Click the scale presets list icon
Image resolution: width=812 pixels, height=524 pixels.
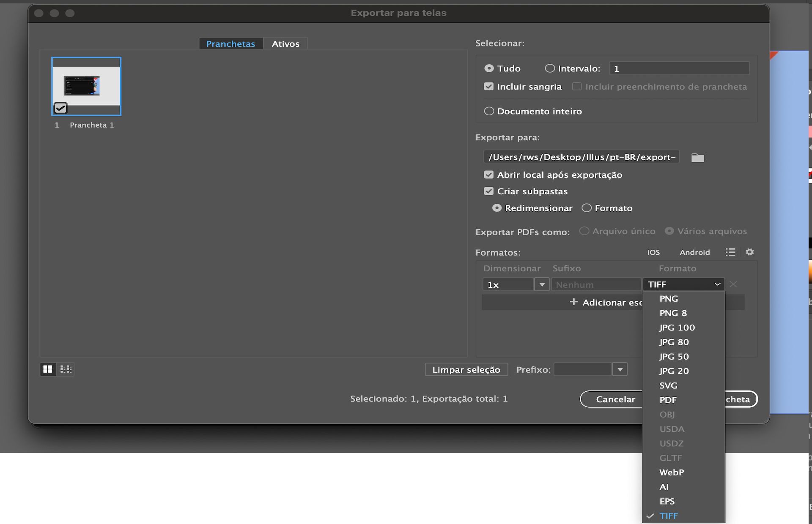(730, 252)
